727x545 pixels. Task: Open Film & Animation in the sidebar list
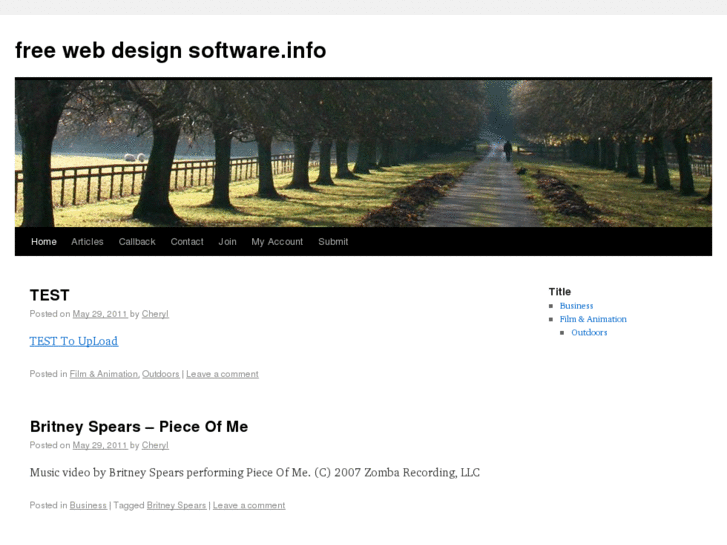[x=593, y=319]
